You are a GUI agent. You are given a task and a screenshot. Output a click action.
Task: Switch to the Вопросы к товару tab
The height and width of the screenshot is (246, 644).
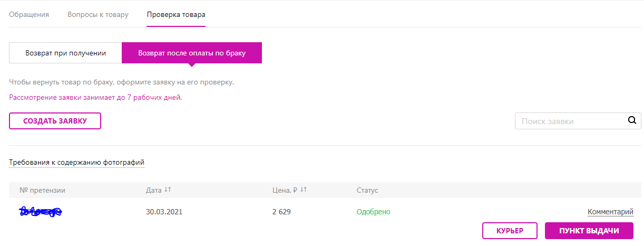point(98,14)
